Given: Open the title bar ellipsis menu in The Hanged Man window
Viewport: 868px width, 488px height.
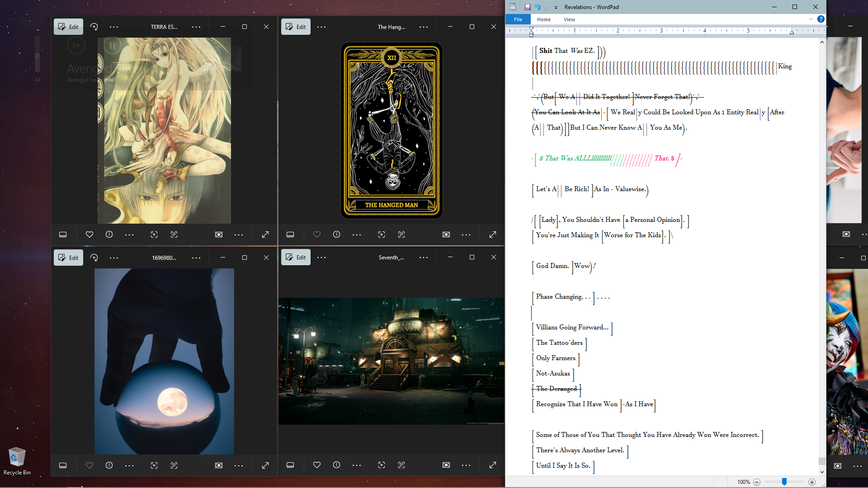Looking at the screenshot, I should click(x=424, y=27).
